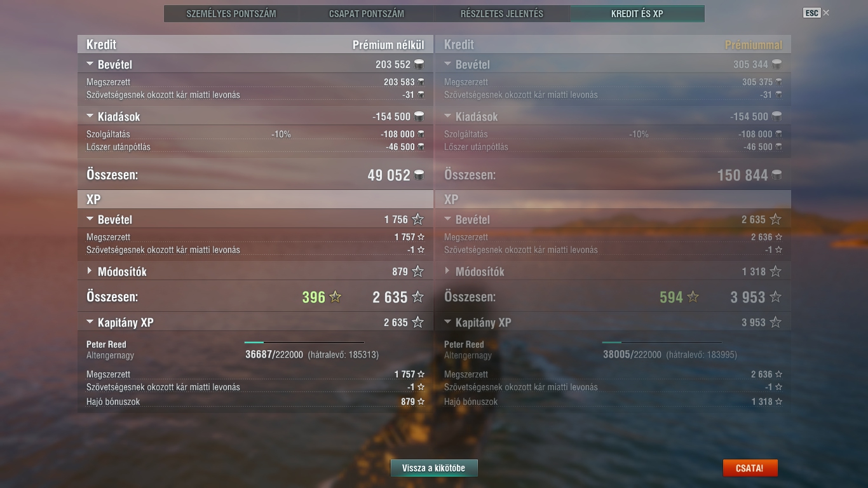Start a new battle with CSATA! button

750,468
